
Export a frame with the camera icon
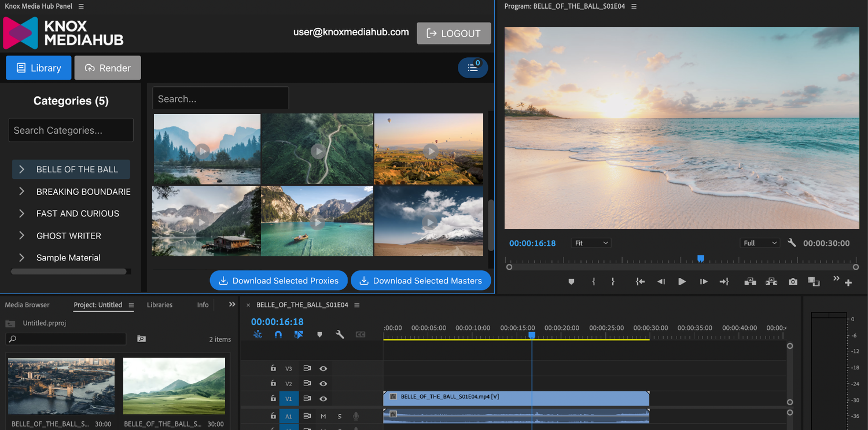(793, 282)
